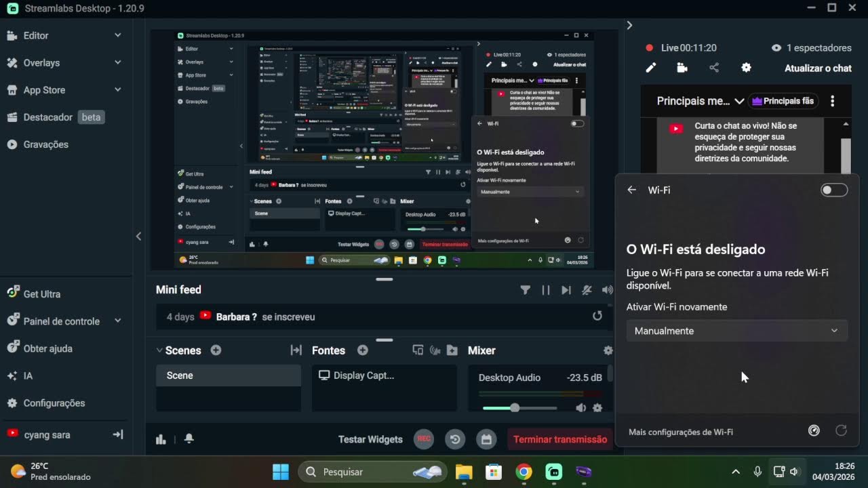
Task: Open the scene transitions icon
Action: coord(296,350)
